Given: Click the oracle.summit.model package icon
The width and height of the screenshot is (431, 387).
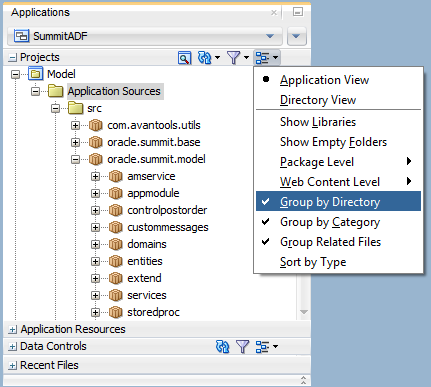Looking at the screenshot, I should (x=96, y=159).
